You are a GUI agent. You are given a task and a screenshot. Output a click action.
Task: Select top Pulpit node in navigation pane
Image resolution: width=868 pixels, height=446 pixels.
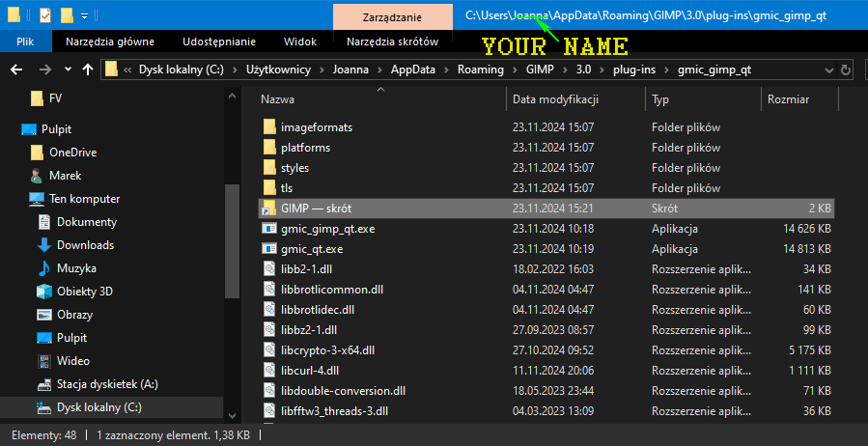(56, 129)
